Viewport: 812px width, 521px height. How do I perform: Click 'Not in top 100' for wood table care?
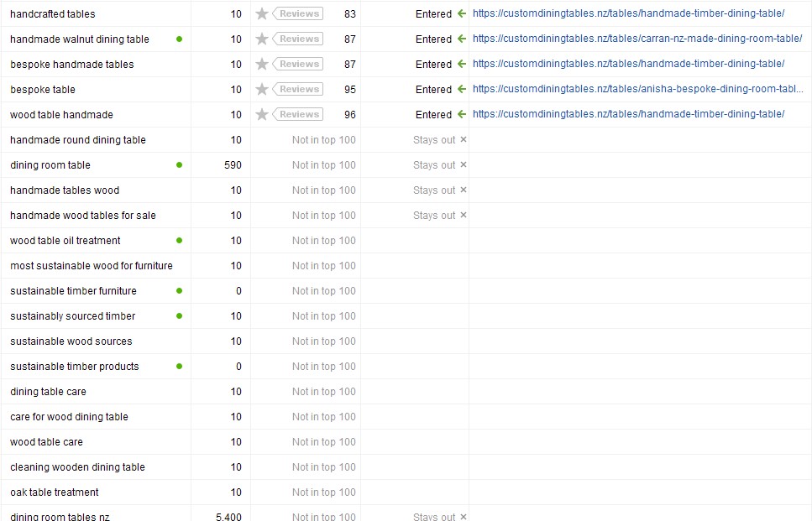click(x=323, y=442)
